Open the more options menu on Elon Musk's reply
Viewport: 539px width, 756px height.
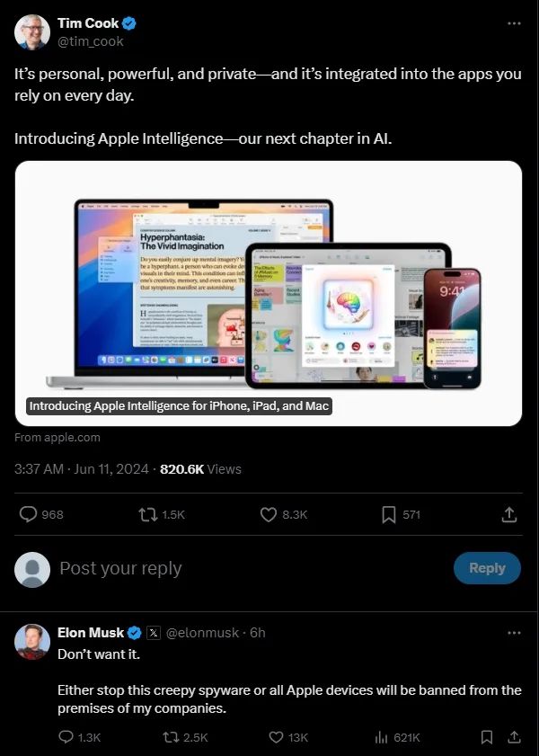click(x=514, y=633)
